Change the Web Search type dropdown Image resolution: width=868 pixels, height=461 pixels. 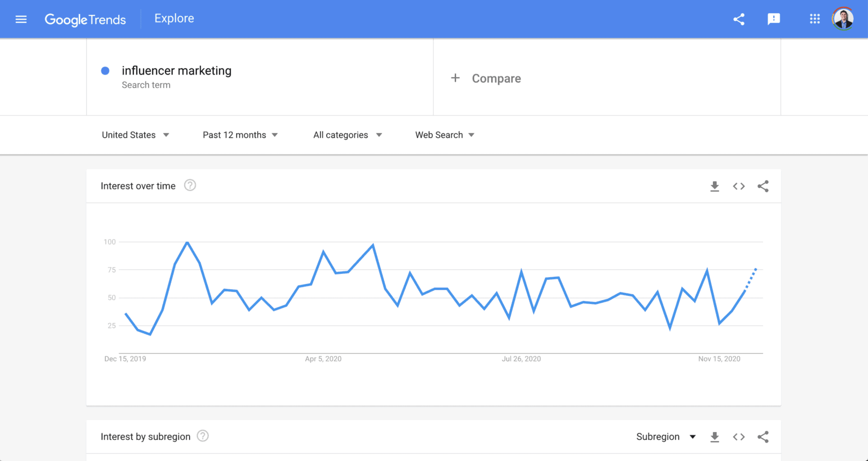click(x=445, y=135)
